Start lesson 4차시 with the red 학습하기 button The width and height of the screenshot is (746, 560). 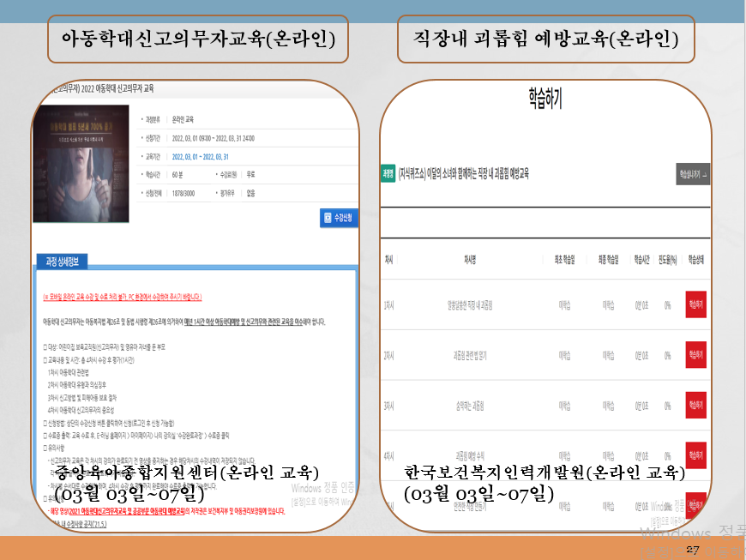(x=695, y=455)
